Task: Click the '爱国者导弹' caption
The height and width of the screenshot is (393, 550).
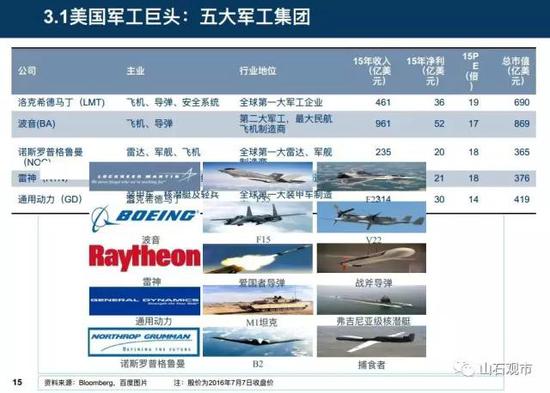Action: [x=262, y=283]
